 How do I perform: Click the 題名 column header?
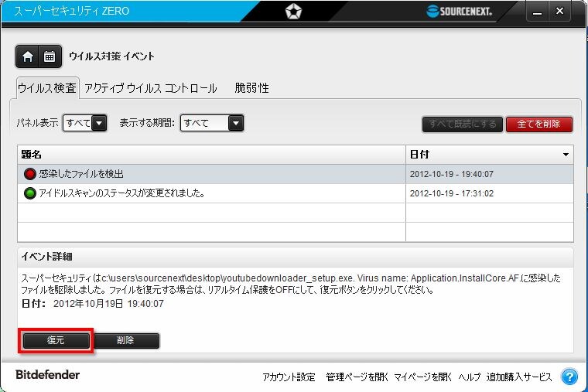tap(211, 155)
